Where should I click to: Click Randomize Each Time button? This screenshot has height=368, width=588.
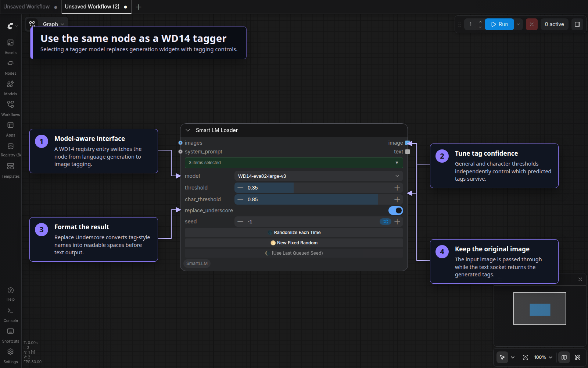294,233
